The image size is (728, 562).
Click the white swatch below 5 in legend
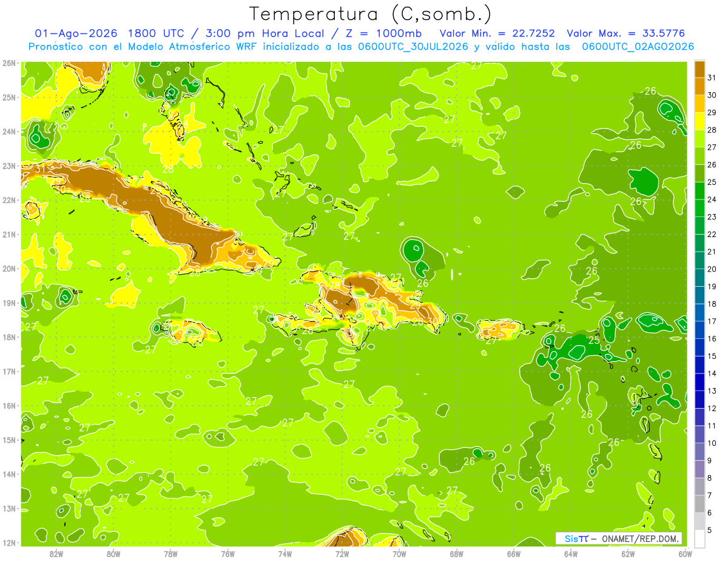click(699, 539)
